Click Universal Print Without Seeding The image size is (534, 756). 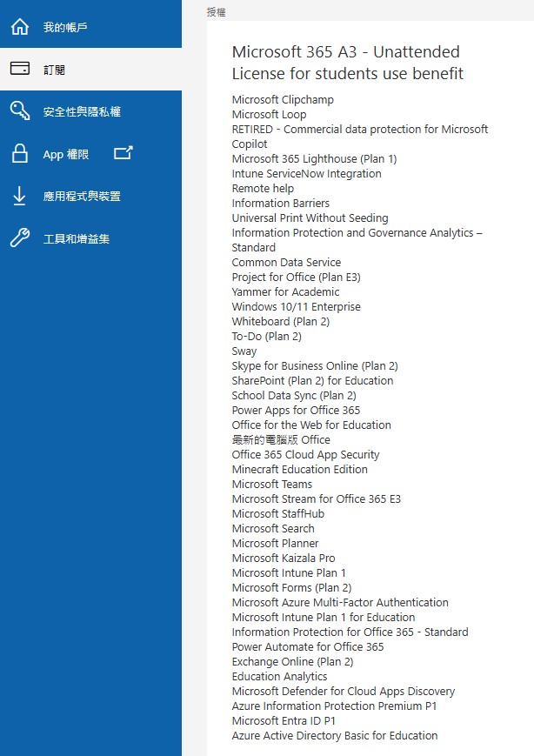[x=310, y=218]
